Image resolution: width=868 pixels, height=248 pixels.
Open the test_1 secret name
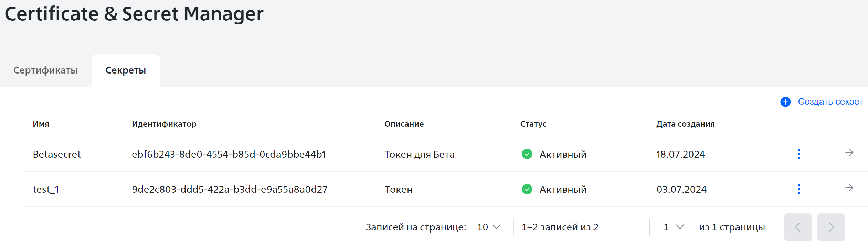click(46, 189)
